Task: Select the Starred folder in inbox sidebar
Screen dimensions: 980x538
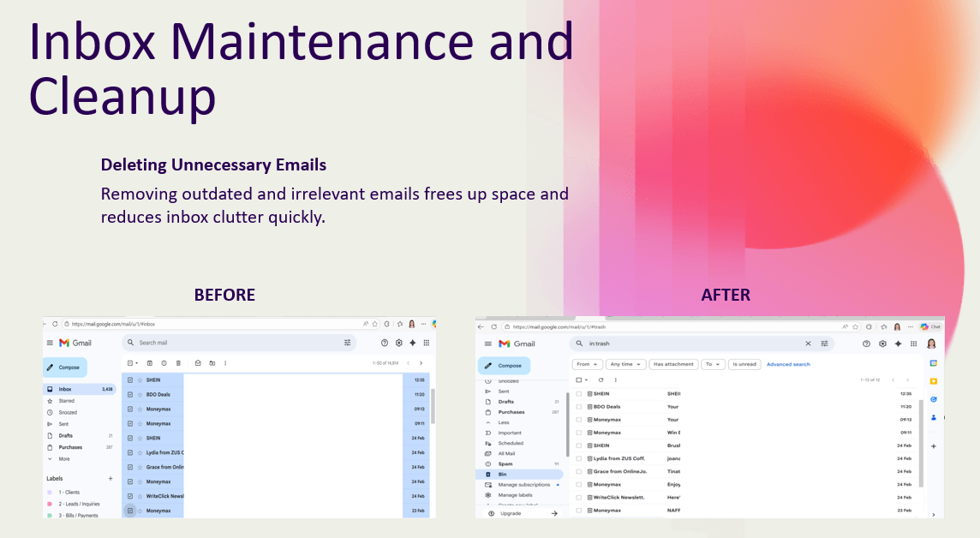Action: point(67,401)
